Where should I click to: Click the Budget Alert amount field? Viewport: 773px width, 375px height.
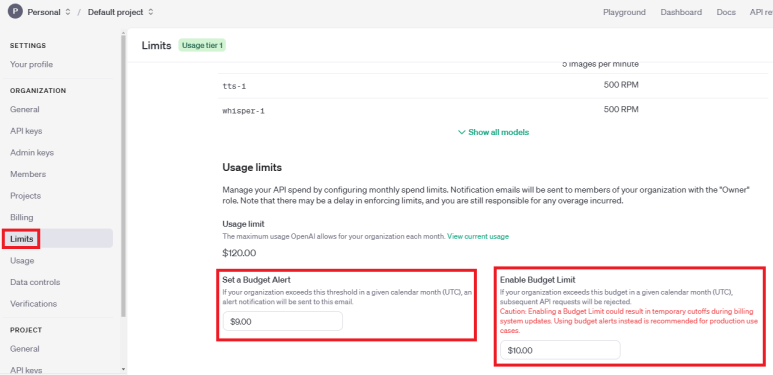(x=282, y=321)
